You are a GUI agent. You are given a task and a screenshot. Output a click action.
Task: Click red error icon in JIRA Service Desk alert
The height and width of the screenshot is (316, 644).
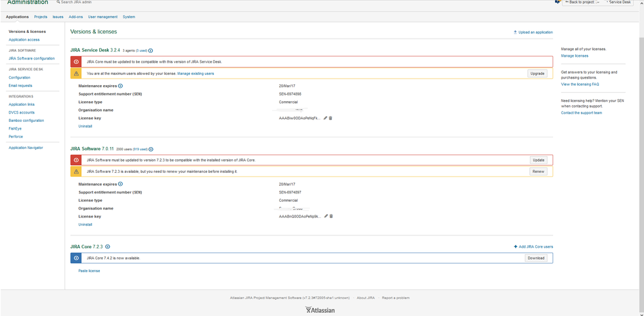[x=75, y=62]
